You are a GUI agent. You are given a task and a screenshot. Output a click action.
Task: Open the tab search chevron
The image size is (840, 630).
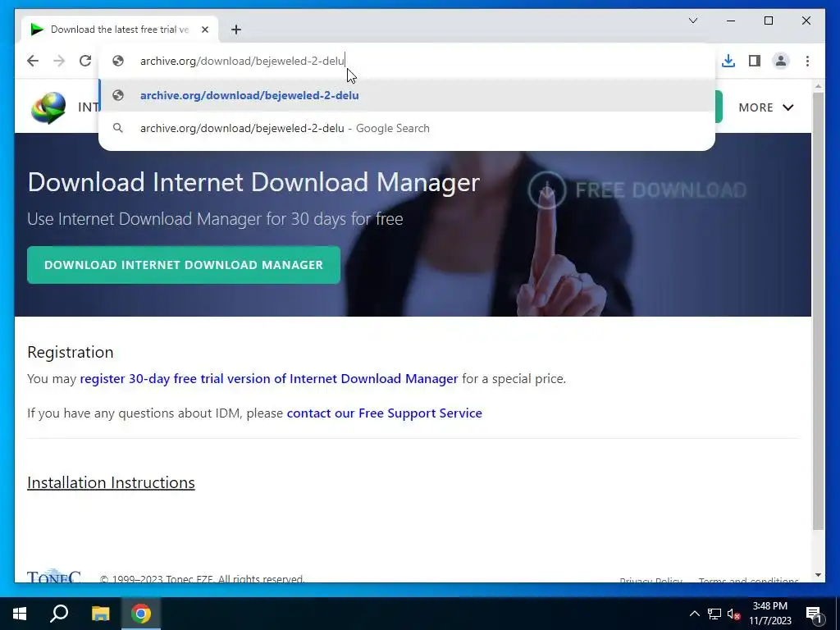point(692,21)
